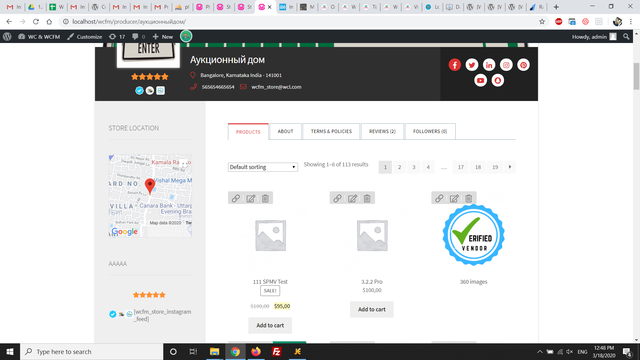
Task: Open FileZilla from the Windows taskbar
Action: [x=277, y=351]
